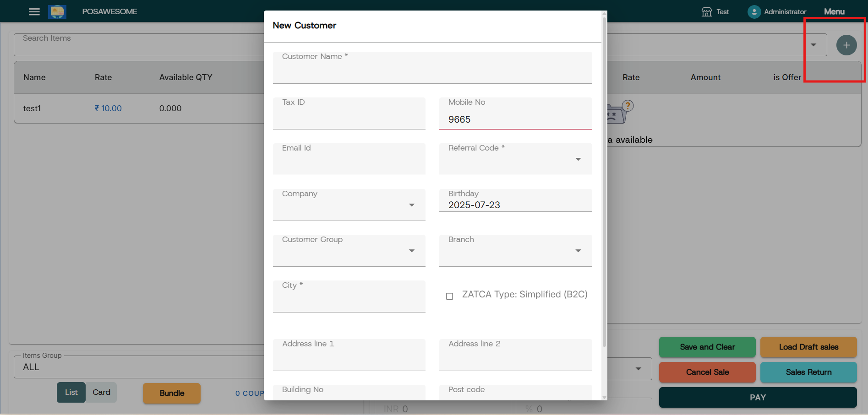Image resolution: width=868 pixels, height=415 pixels.
Task: Open the hamburger navigation menu
Action: coord(34,11)
